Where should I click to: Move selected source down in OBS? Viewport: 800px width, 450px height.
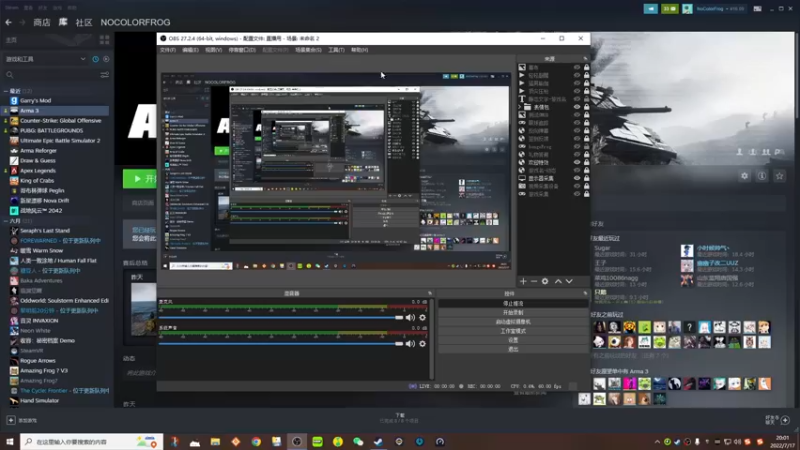coord(569,281)
